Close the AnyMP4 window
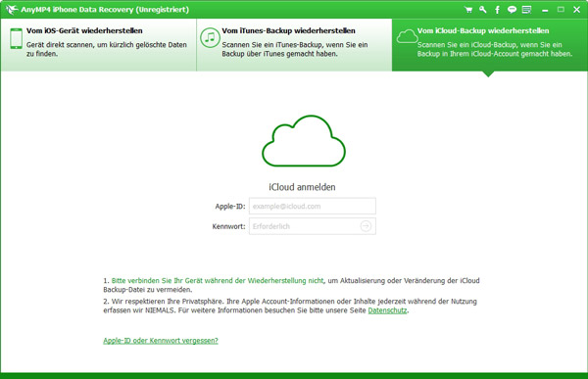The width and height of the screenshot is (588, 379). (x=577, y=10)
